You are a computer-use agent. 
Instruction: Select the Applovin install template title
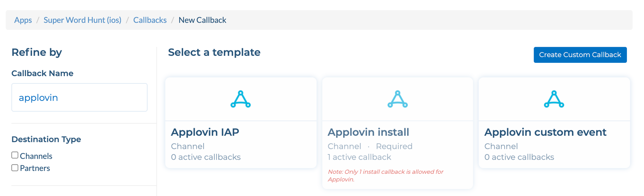point(368,132)
